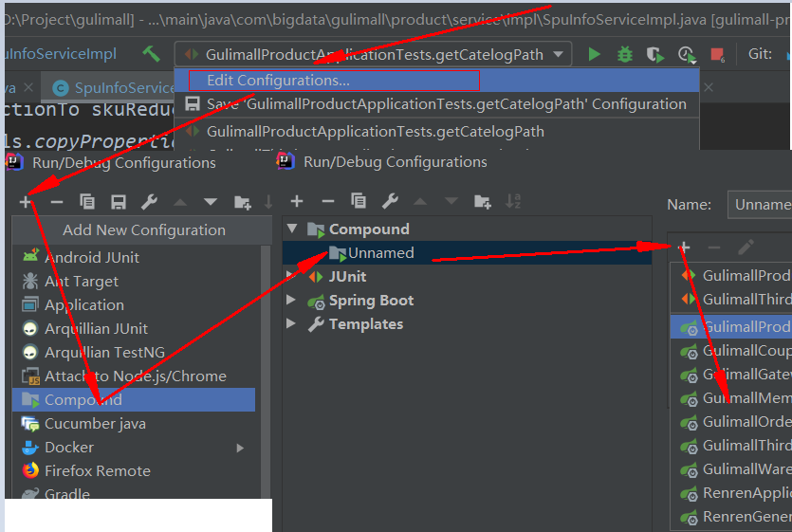Click the Debug bug icon in the top toolbar
This screenshot has height=532, width=792.
tap(624, 55)
